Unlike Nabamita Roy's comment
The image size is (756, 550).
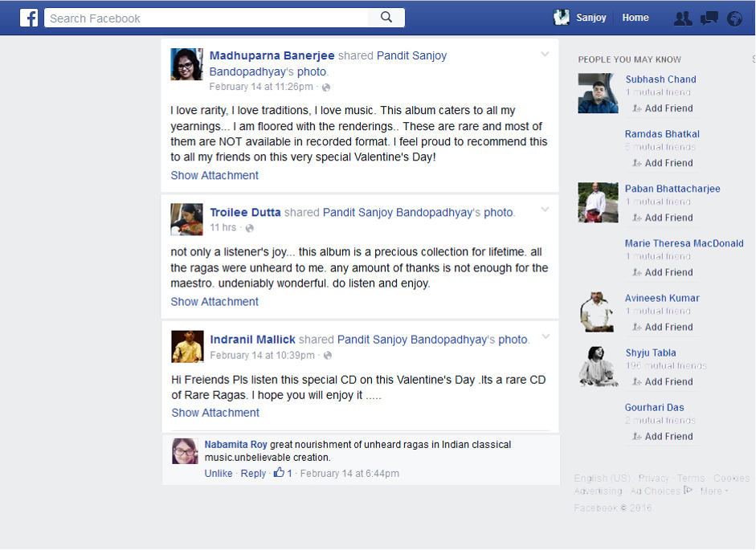point(219,474)
